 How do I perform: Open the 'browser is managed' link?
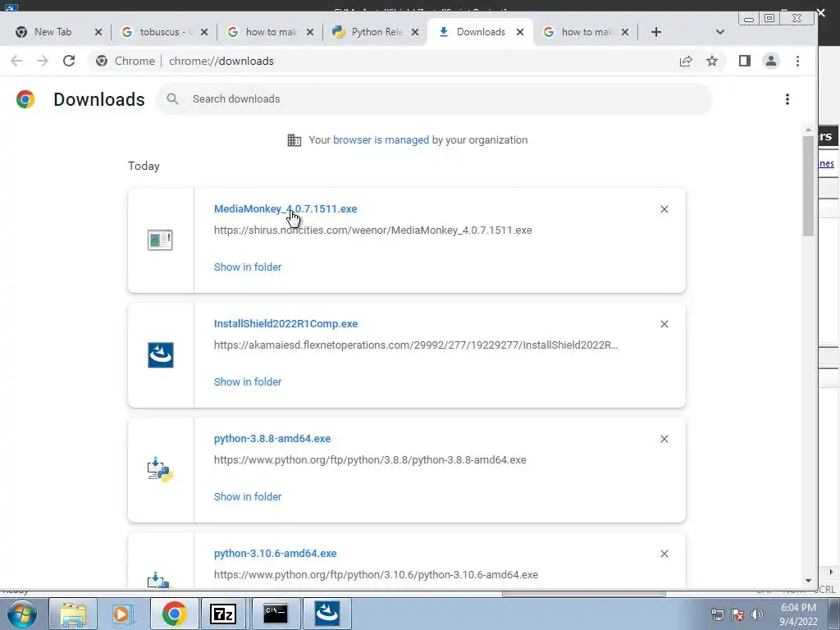tap(381, 139)
